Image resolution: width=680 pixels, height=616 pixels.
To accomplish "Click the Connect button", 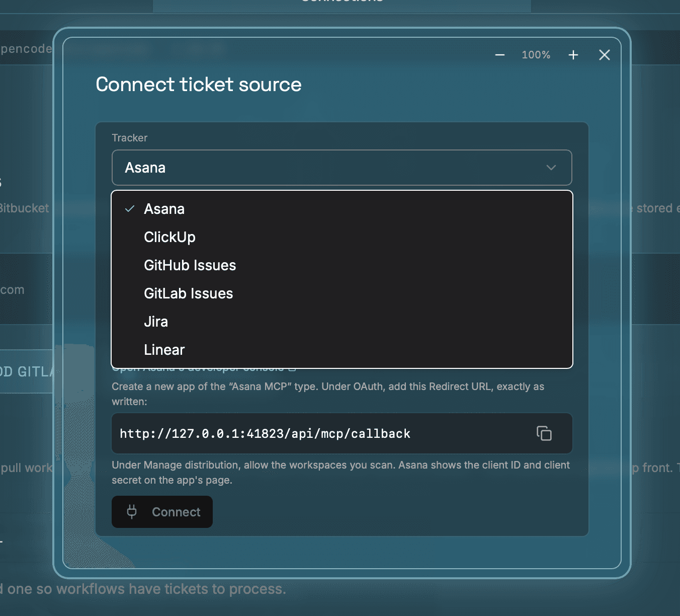I will click(162, 512).
